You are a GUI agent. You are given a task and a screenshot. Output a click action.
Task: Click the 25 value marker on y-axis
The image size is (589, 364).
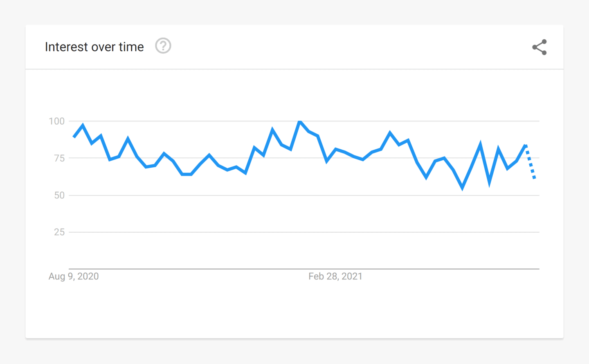tap(61, 232)
